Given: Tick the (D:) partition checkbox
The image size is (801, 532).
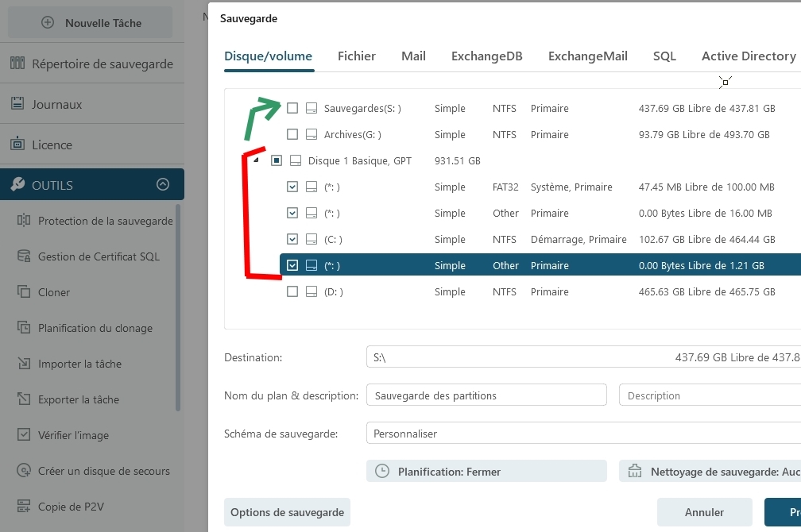Looking at the screenshot, I should point(292,291).
